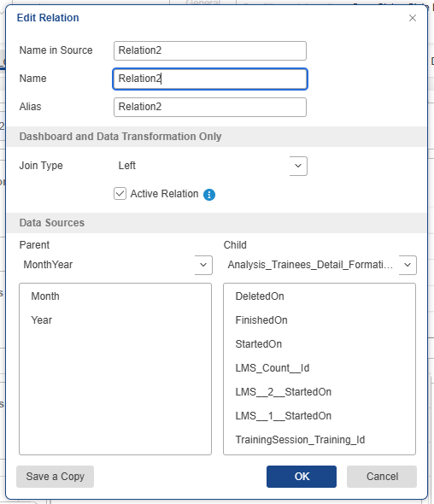Close the Edit Relation dialog
Viewport: 434px width, 504px height.
pos(413,18)
